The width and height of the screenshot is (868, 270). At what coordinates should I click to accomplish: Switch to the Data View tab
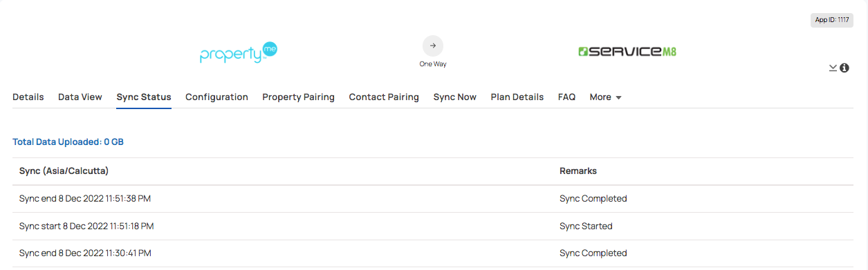point(80,97)
